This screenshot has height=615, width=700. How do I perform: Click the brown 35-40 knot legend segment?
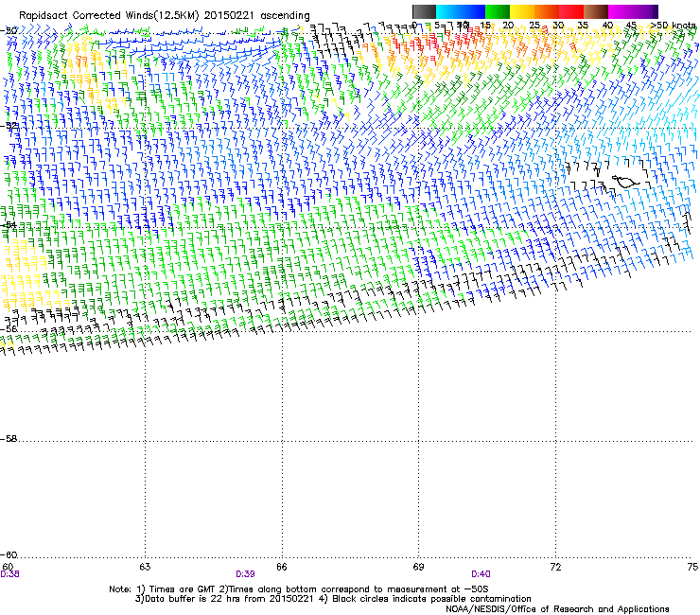pyautogui.click(x=596, y=11)
